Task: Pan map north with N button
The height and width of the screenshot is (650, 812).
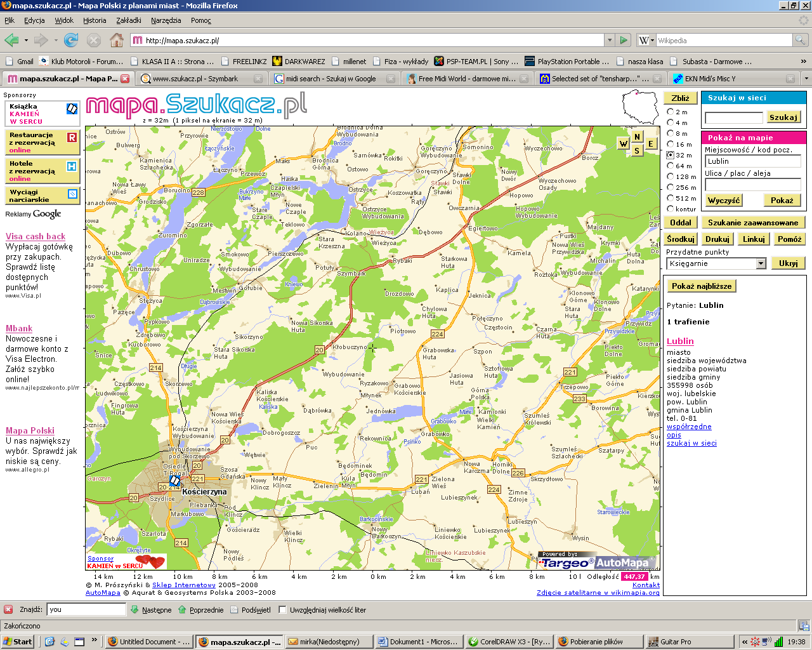Action: (638, 136)
